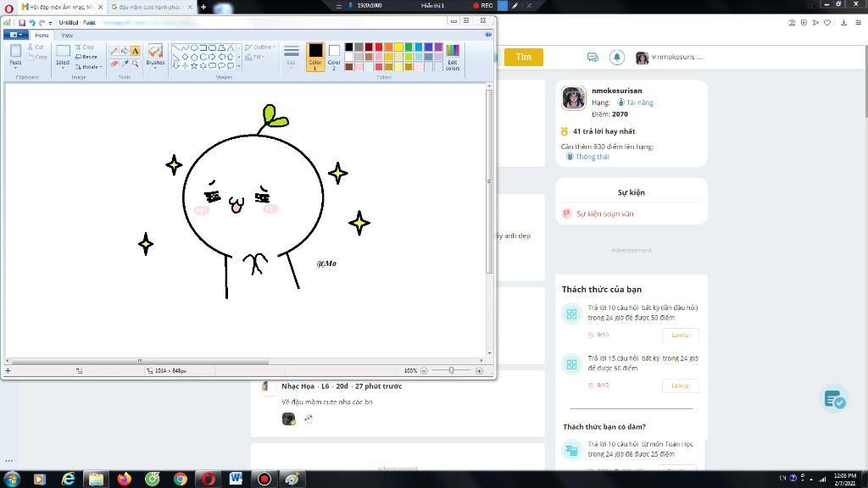The image size is (868, 488).
Task: Open Paint Help icon
Action: tap(487, 35)
